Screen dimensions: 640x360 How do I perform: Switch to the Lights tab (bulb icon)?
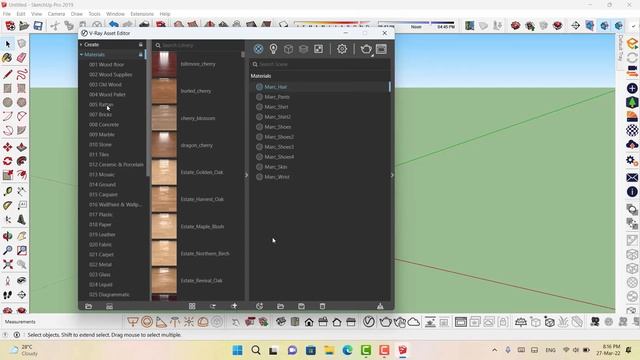point(273,49)
